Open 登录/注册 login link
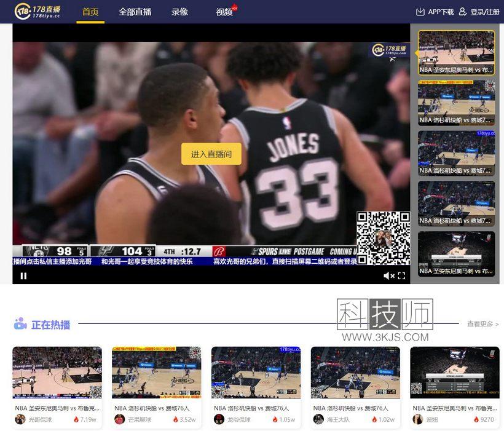 tap(485, 12)
